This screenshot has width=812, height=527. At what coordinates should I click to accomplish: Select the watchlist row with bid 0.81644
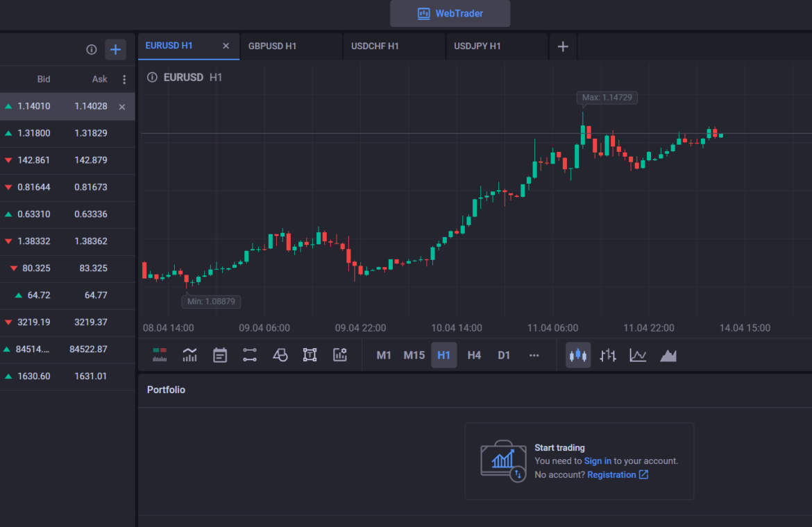point(67,187)
